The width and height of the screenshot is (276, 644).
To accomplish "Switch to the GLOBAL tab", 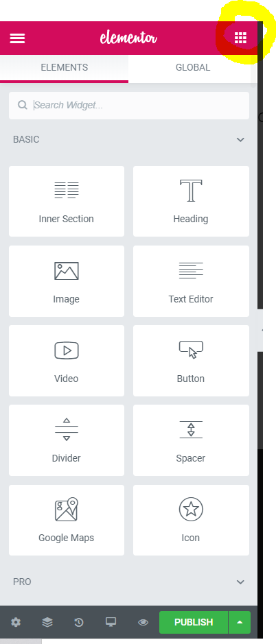I will click(x=193, y=67).
